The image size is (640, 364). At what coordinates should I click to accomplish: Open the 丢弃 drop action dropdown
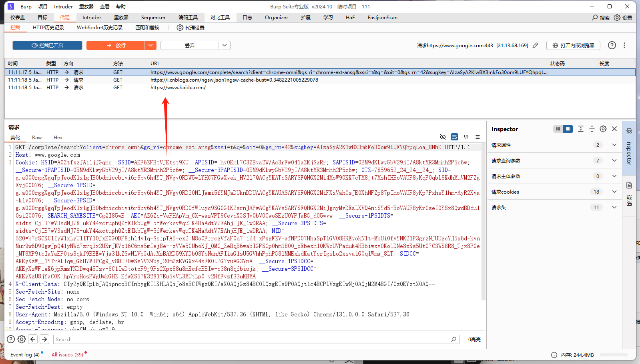[225, 45]
